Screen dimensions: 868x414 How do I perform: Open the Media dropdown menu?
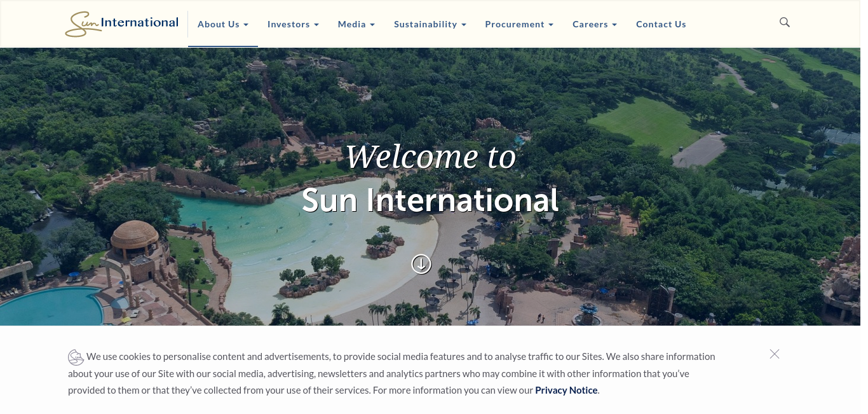point(356,24)
